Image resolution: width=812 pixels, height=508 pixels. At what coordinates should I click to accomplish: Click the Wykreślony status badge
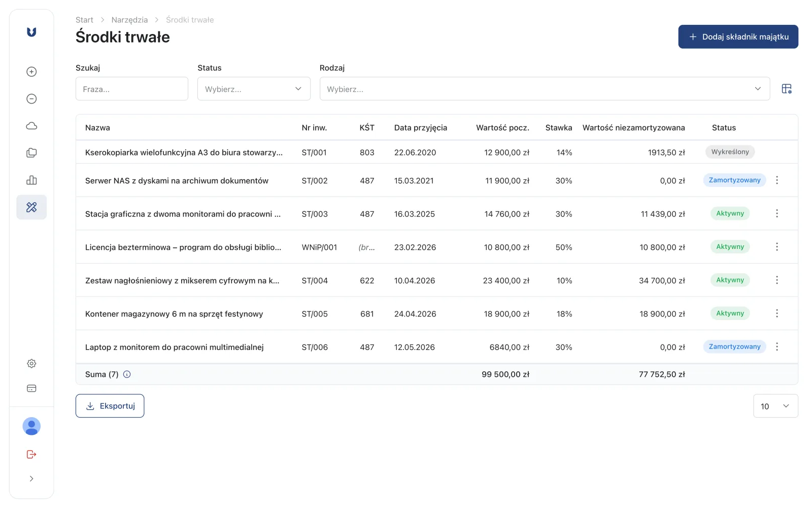click(x=730, y=152)
